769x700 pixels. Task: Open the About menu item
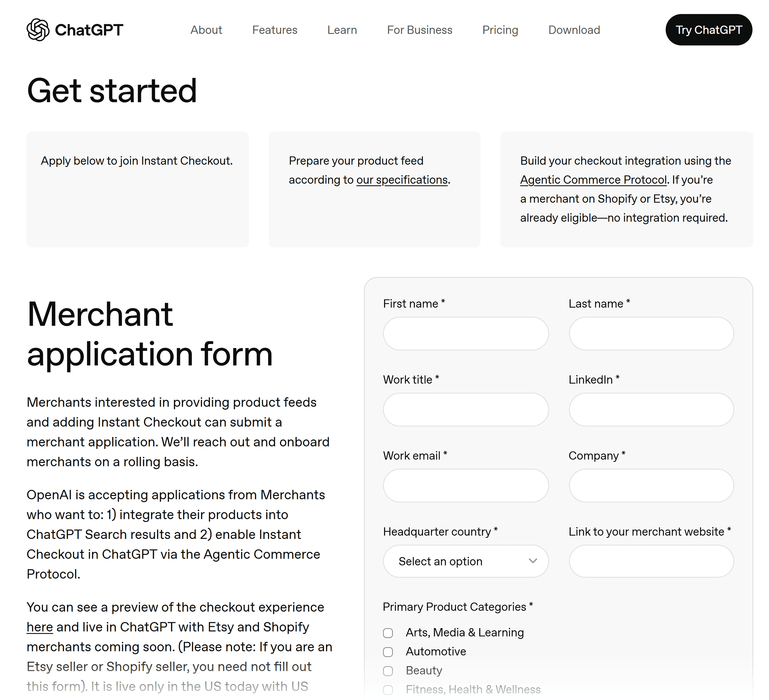click(206, 30)
